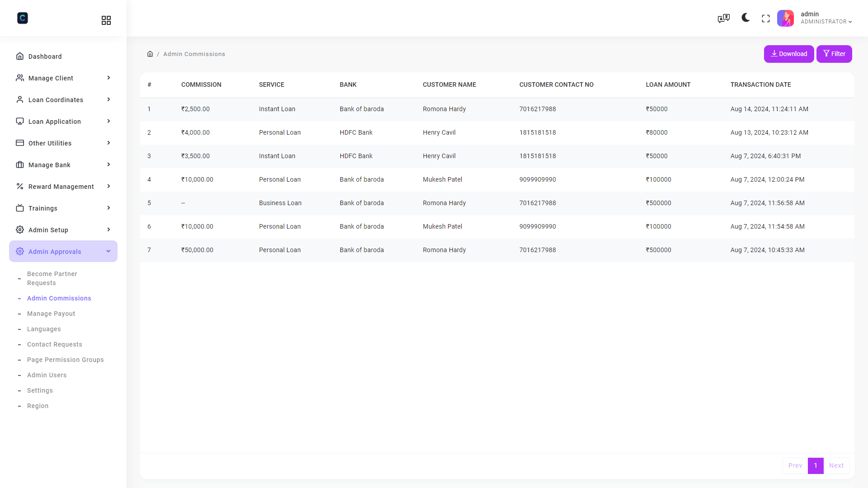Screen dimensions: 868x488
Task: Open the Reward Management percent icon
Action: tap(20, 186)
